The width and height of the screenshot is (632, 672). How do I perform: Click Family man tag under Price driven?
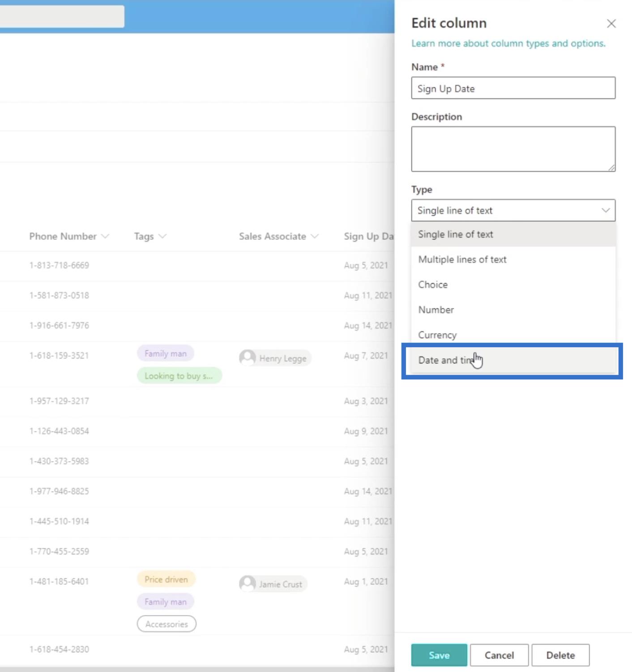point(165,602)
